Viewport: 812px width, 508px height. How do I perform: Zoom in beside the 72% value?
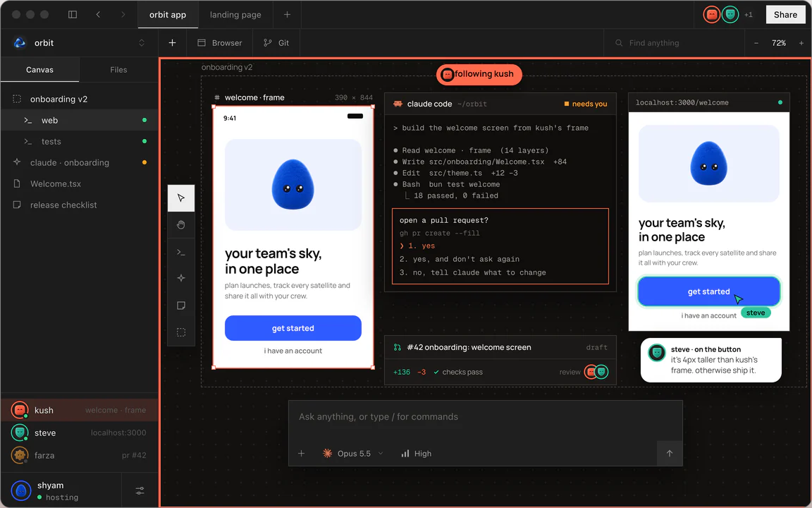pos(801,43)
